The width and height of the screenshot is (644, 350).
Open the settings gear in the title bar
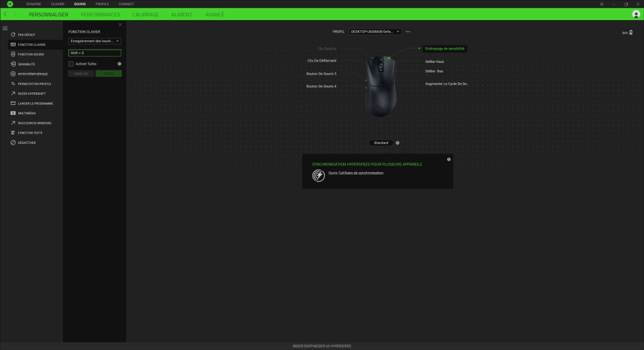click(602, 4)
